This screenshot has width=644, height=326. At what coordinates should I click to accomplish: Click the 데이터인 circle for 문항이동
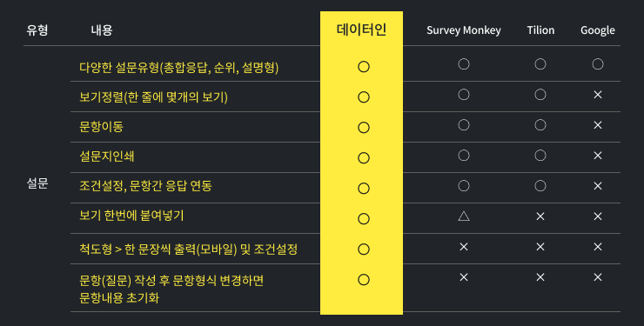pyautogui.click(x=364, y=128)
